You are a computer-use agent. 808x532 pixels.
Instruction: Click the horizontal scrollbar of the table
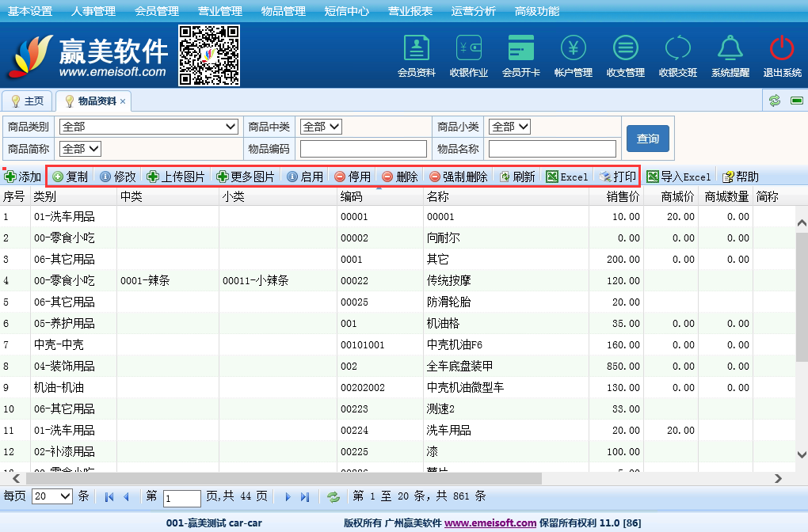point(285,479)
